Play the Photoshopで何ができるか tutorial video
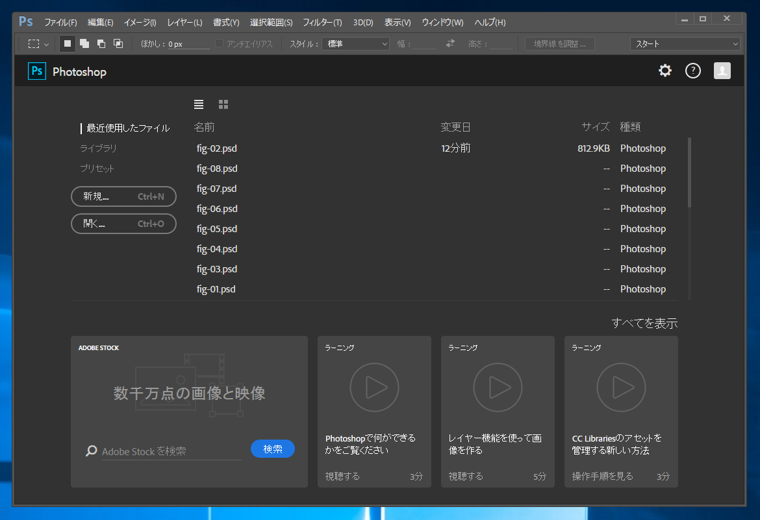 (x=374, y=387)
